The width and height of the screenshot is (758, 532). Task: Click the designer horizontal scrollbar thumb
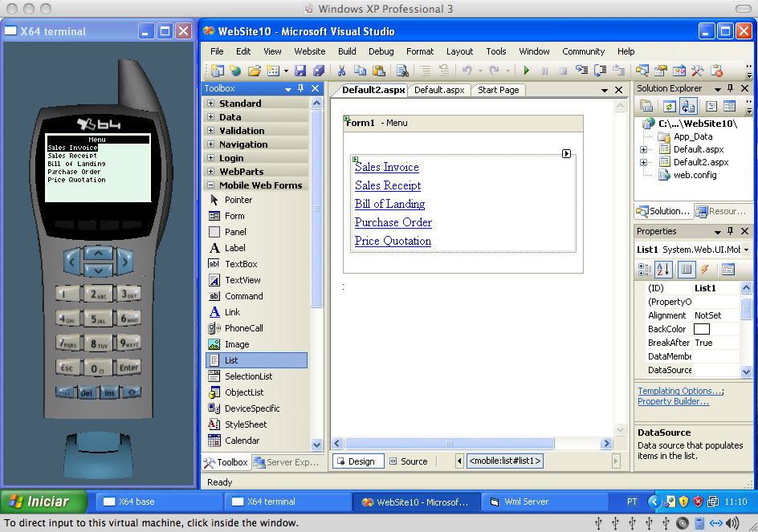pos(450,443)
